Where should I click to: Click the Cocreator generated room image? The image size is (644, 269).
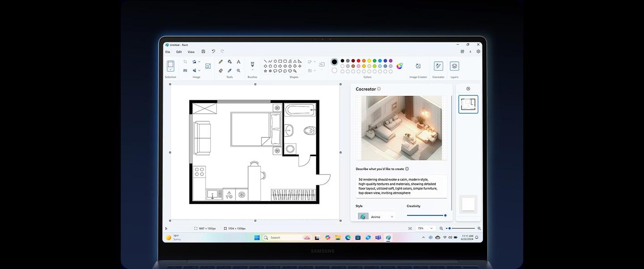click(x=402, y=128)
